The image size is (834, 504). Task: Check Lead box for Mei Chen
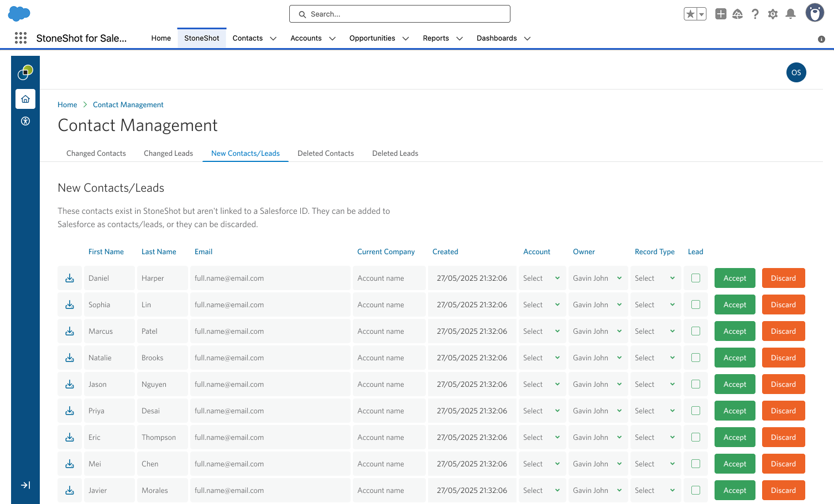[696, 464]
